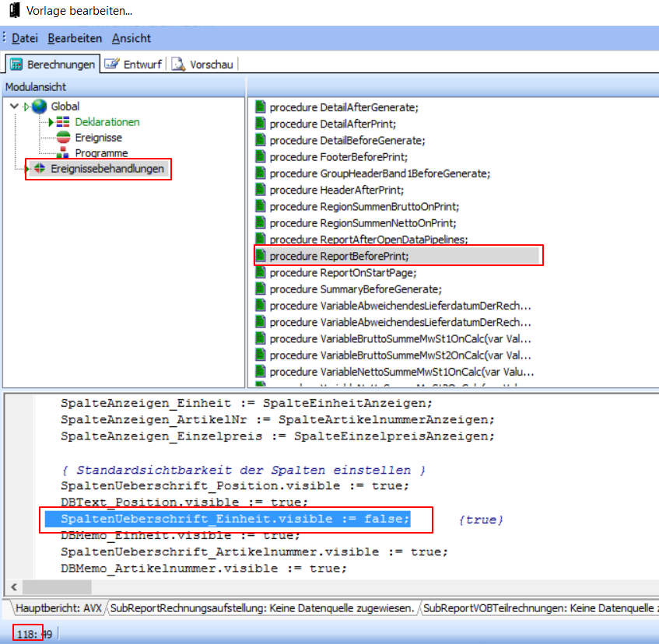The width and height of the screenshot is (659, 644).
Task: Select procedure RegionSummenBruttoOnPrint
Action: (x=364, y=207)
